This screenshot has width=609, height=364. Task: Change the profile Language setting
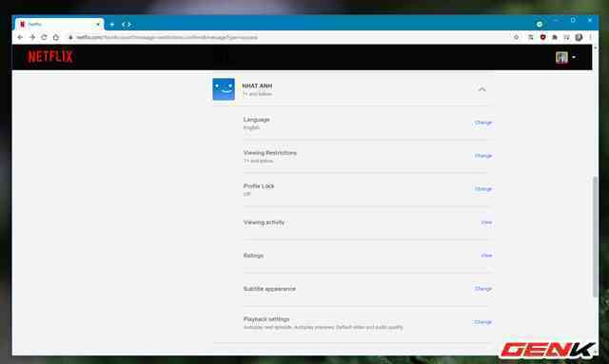(482, 123)
